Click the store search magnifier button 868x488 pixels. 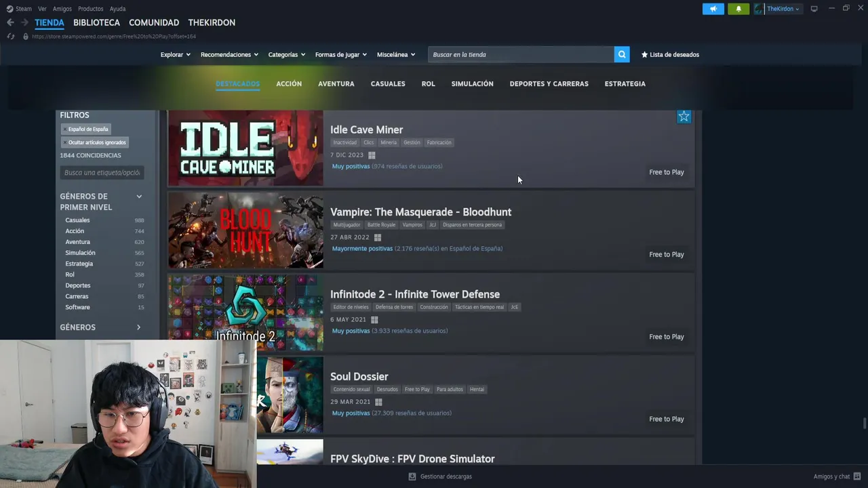tap(622, 54)
